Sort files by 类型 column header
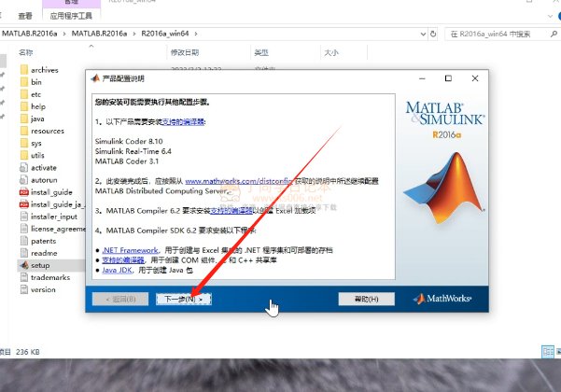561x392 pixels. coord(261,52)
